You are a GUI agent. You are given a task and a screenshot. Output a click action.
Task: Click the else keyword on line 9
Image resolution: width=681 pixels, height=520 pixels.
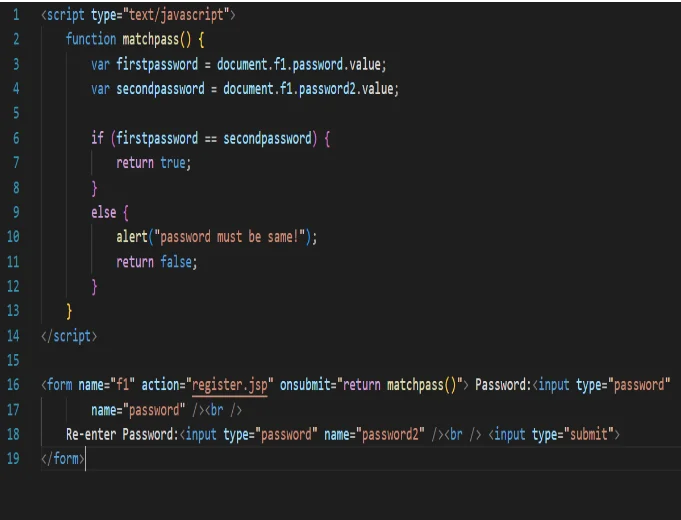(103, 213)
